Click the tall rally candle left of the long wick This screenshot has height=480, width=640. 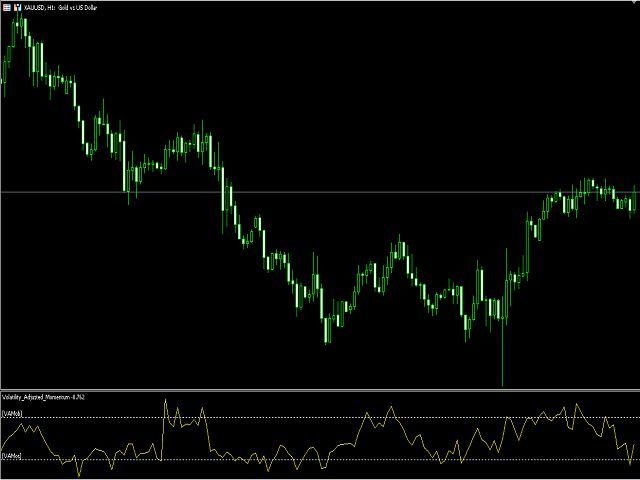point(481,285)
